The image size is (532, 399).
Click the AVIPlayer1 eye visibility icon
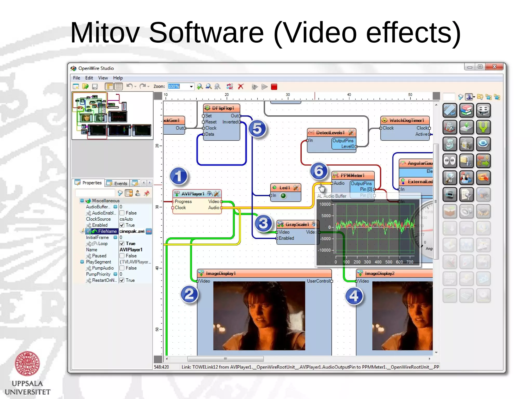[x=209, y=194]
